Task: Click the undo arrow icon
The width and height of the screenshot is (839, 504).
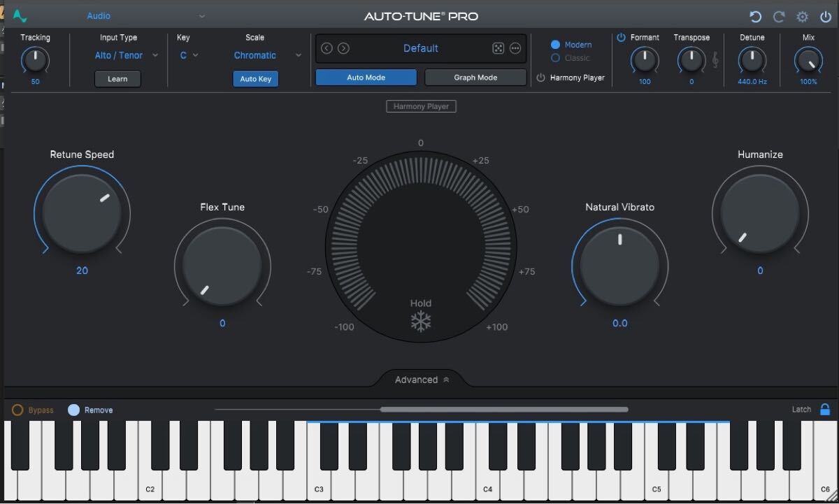Action: [755, 17]
